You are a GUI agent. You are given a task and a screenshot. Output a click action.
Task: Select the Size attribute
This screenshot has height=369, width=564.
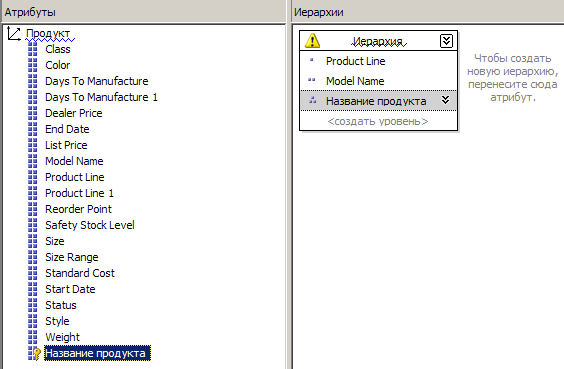(55, 241)
